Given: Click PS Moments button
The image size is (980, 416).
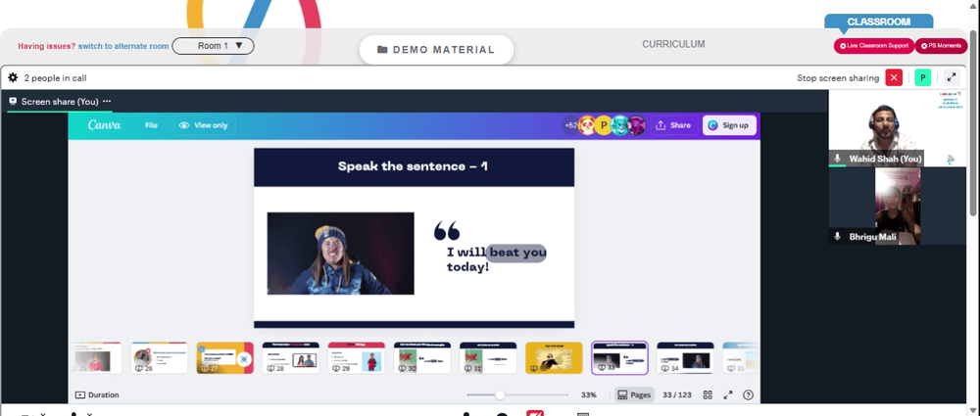Looking at the screenshot, I should [941, 46].
